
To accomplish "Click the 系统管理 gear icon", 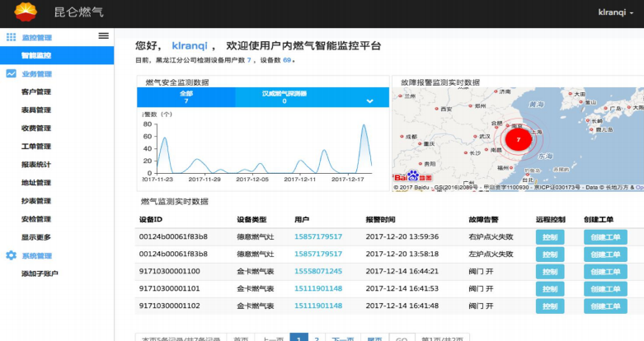I will click(x=11, y=256).
